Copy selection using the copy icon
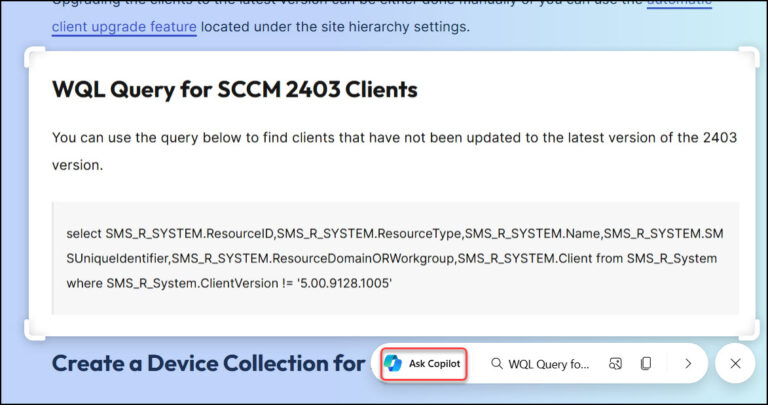Viewport: 768px width, 405px height. click(646, 363)
